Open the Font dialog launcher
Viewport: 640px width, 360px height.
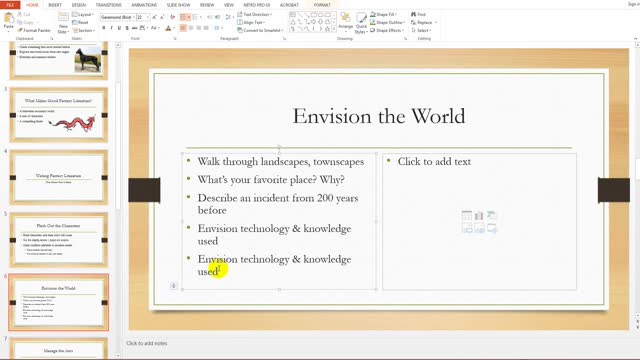175,39
